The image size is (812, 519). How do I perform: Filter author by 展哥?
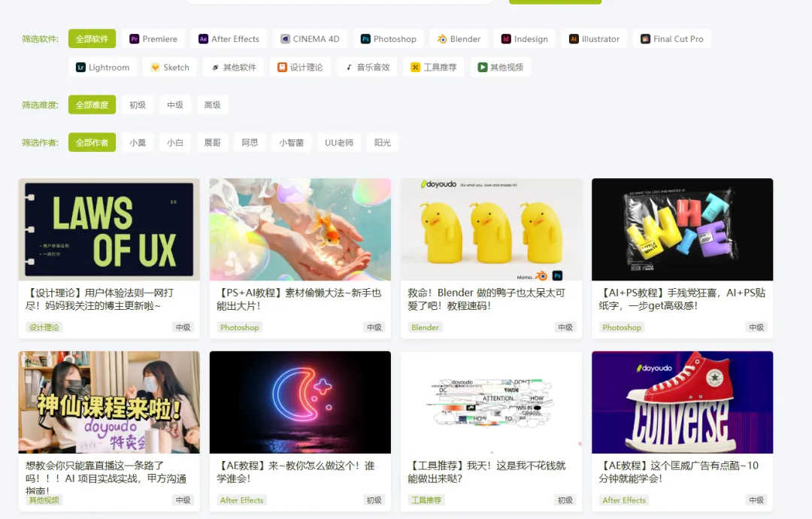point(212,142)
